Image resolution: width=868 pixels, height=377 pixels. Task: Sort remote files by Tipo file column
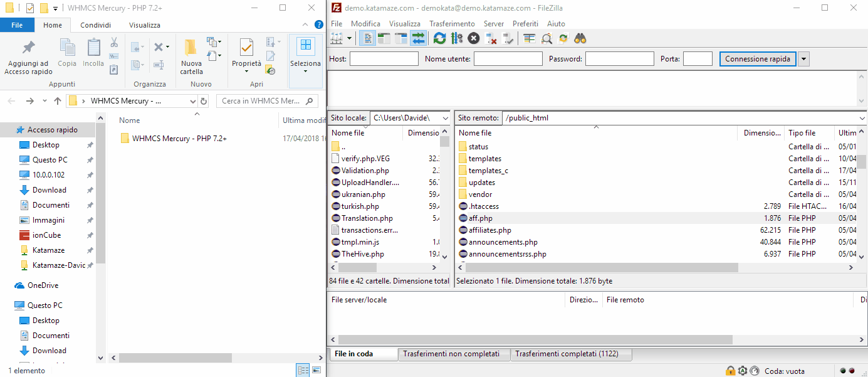point(810,133)
